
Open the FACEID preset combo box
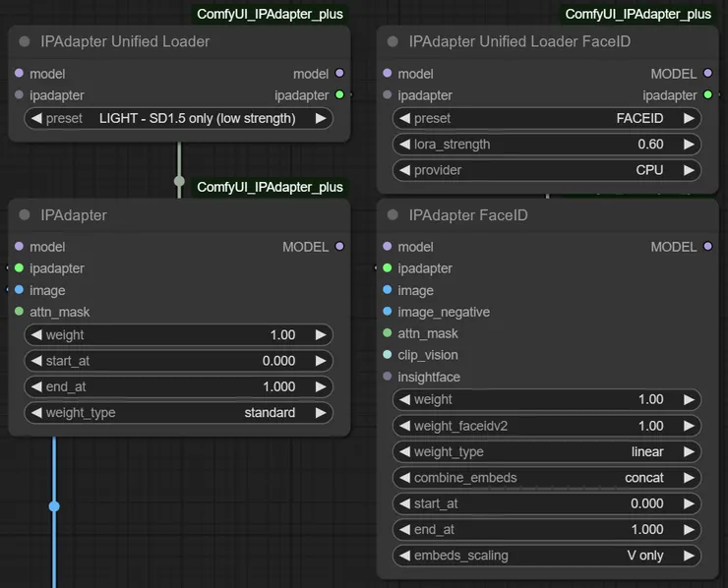[546, 118]
